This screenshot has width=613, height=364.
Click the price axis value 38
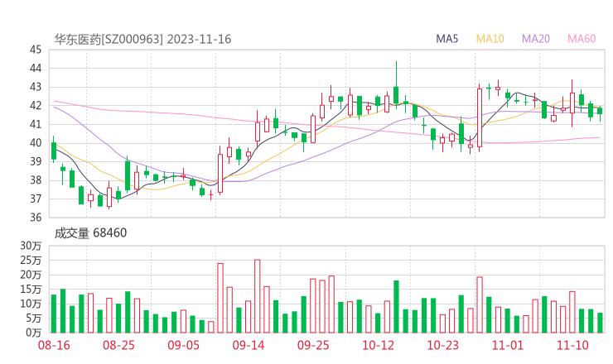[x=36, y=180]
